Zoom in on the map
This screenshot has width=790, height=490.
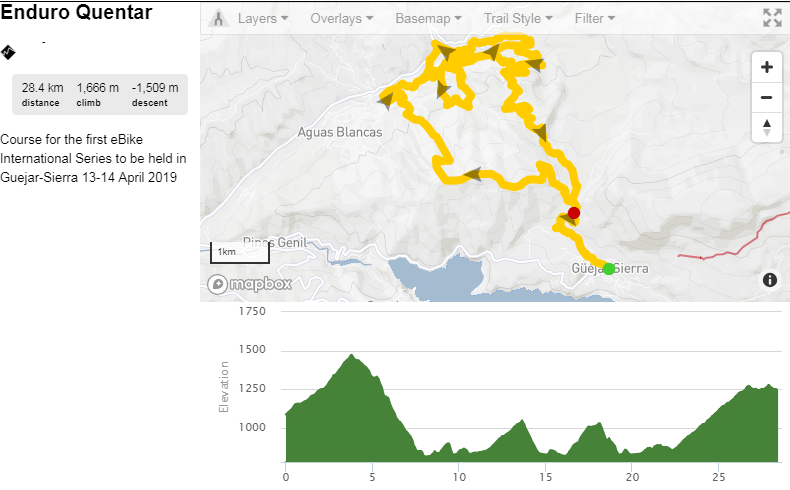[x=766, y=68]
